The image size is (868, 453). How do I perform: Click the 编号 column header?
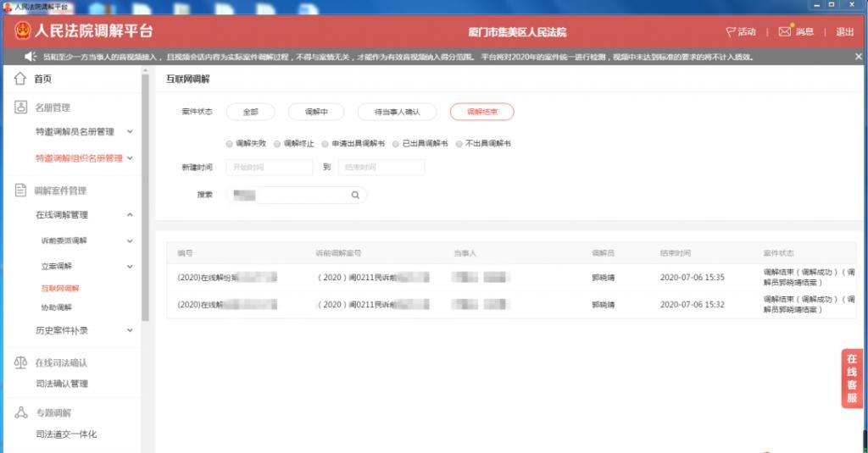[x=185, y=253]
